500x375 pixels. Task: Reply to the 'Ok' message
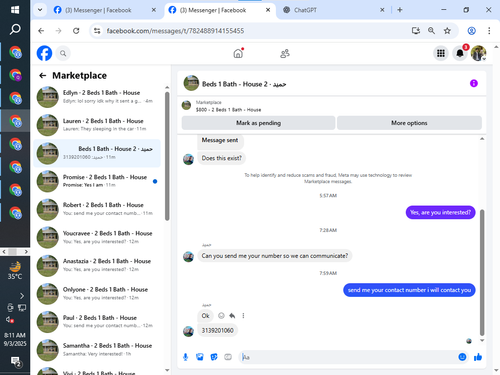(232, 316)
